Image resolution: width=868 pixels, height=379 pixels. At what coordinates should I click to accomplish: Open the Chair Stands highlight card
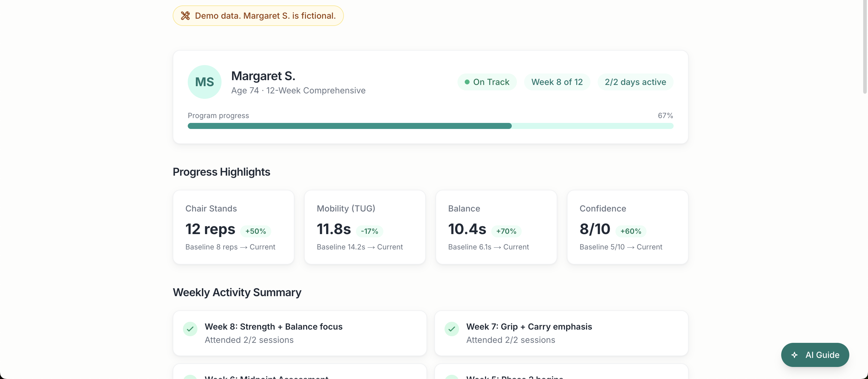[234, 227]
